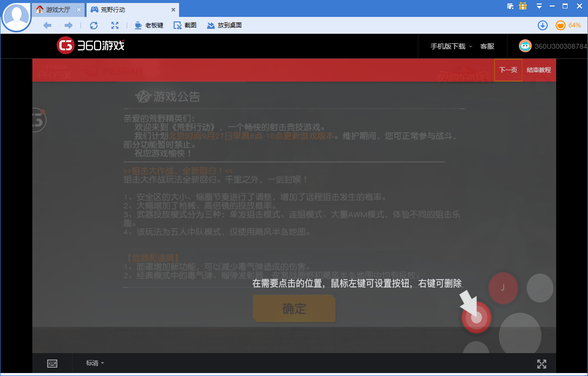Click >>狙击大作战，全新回归！<< heading

(178, 171)
